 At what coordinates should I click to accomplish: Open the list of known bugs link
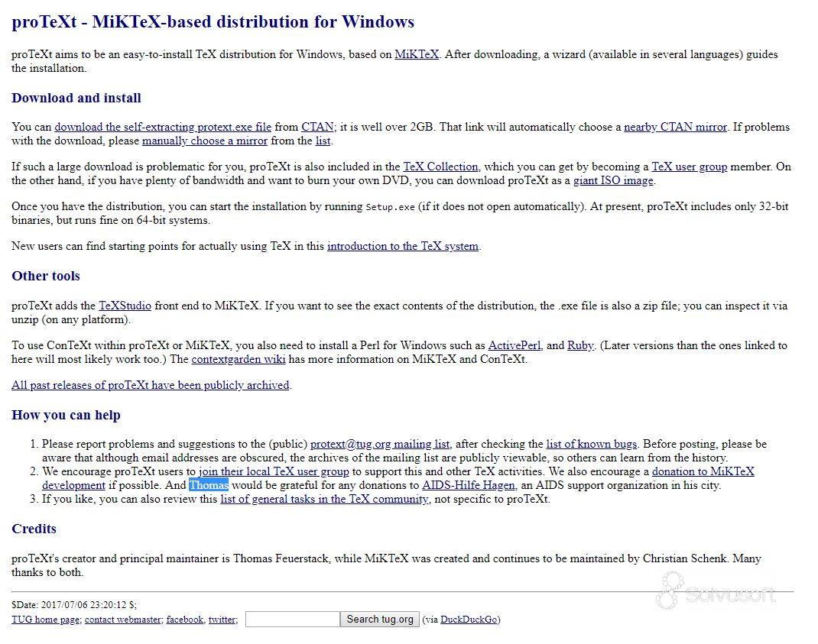point(591,444)
